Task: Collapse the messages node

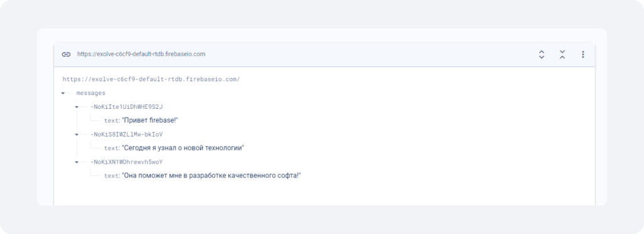Action: (63, 93)
